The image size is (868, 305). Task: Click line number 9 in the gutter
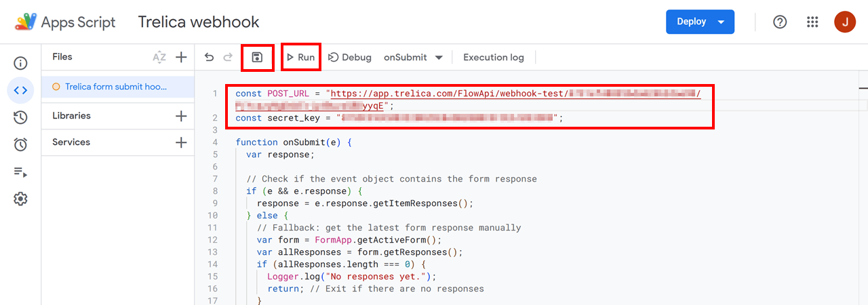pyautogui.click(x=214, y=203)
